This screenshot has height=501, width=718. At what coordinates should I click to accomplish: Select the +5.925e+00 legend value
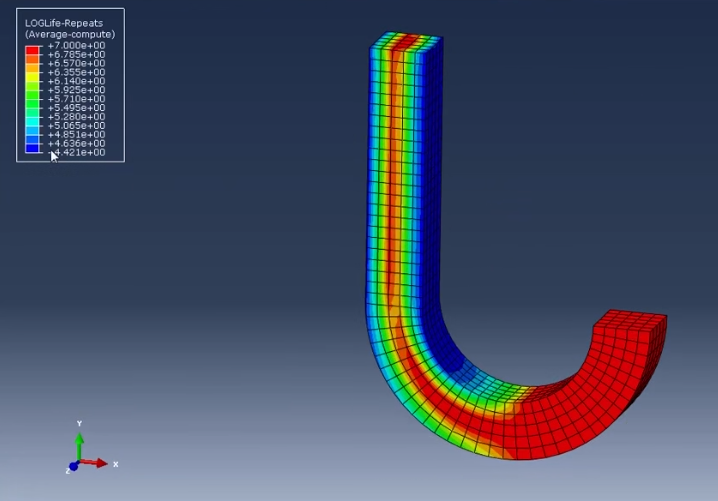76,90
